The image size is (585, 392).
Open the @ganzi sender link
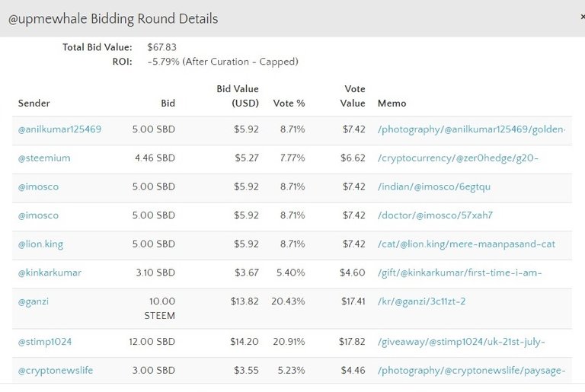[x=34, y=301]
